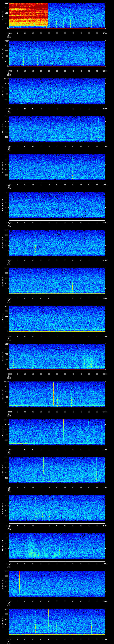Click the '24:00' end time label
This screenshot has height=644, width=114.
coord(105,298)
